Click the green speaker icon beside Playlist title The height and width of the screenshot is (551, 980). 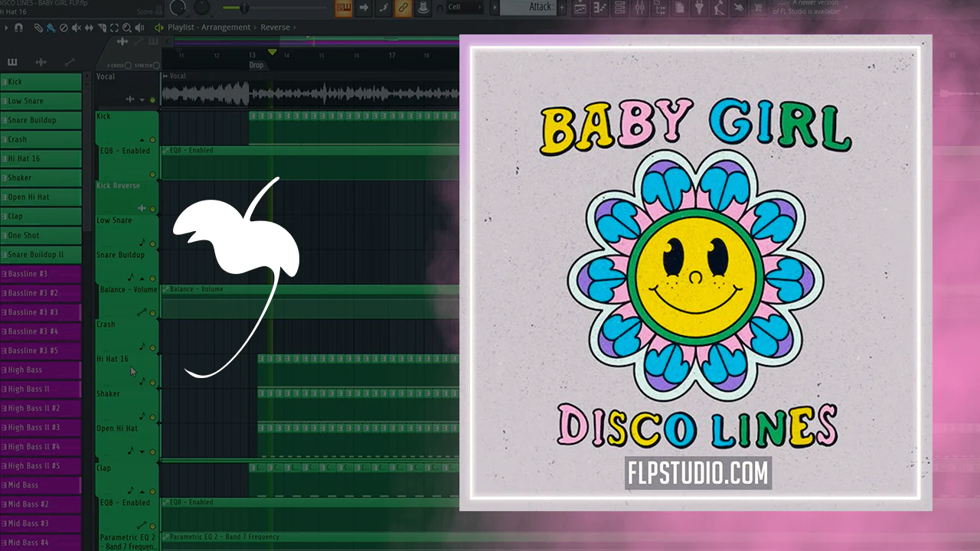point(158,28)
